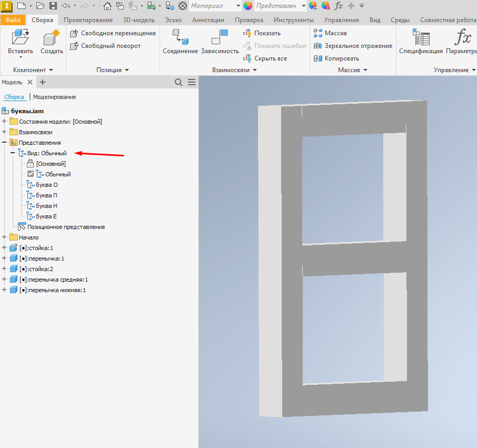Viewport: 477px width, 448px height.
Task: Switch to the Аннотации tab
Action: tap(208, 20)
